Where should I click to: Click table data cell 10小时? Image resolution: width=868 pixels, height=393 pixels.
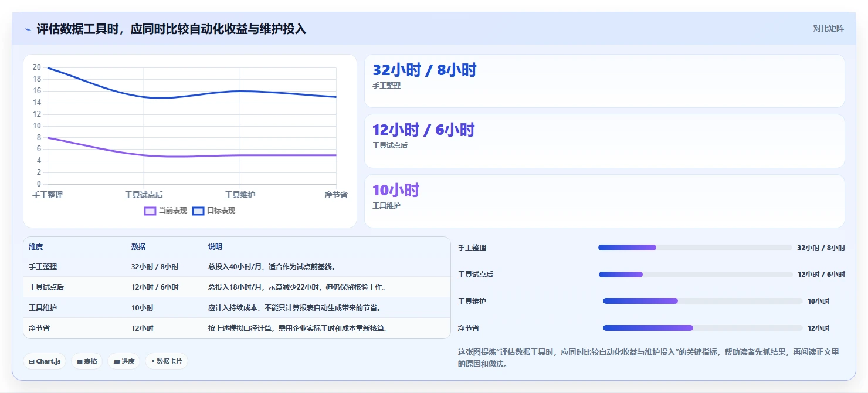pos(143,308)
